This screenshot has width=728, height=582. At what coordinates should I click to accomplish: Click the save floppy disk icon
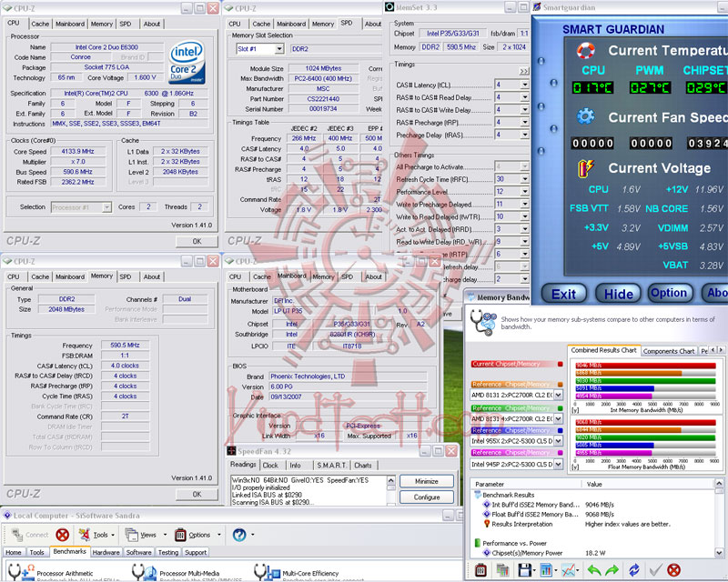525,569
